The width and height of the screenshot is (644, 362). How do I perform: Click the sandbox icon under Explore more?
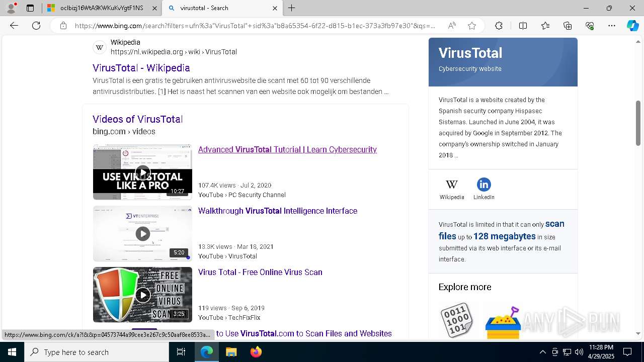(x=503, y=322)
